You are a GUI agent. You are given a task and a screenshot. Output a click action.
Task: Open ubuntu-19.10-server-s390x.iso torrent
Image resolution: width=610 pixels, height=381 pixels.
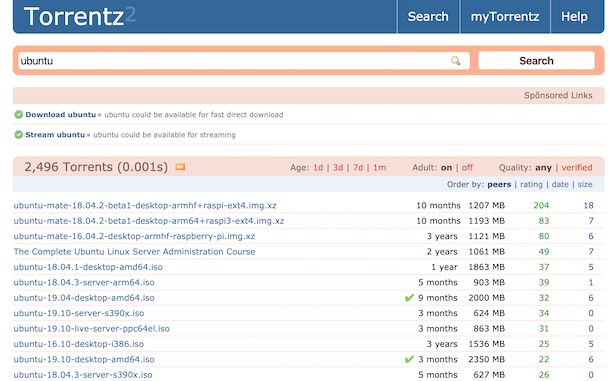(79, 313)
